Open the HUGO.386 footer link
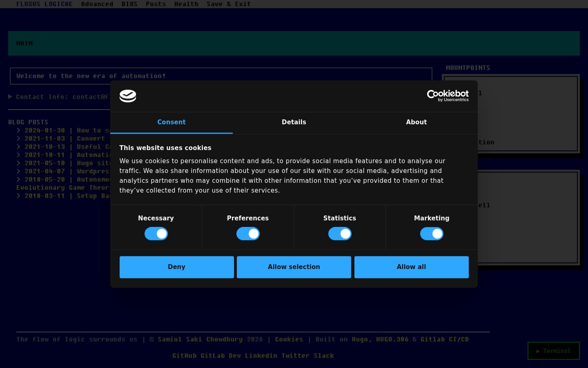The width and height of the screenshot is (588, 368). click(x=392, y=339)
